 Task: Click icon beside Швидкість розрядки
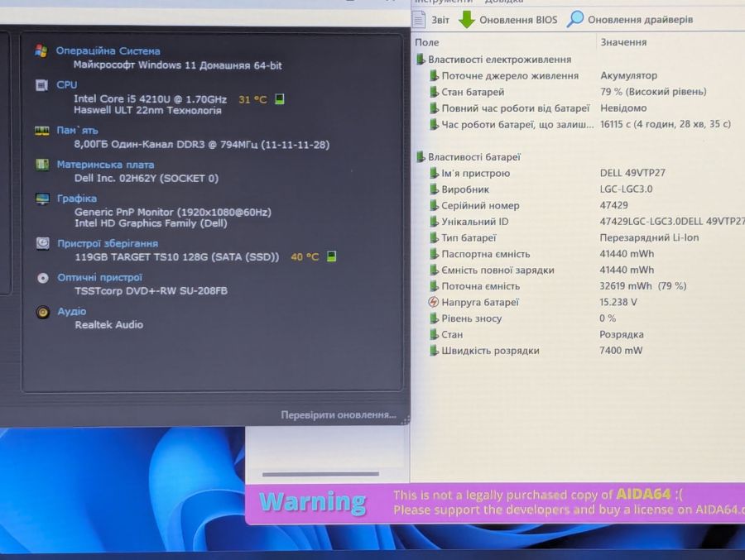[434, 351]
